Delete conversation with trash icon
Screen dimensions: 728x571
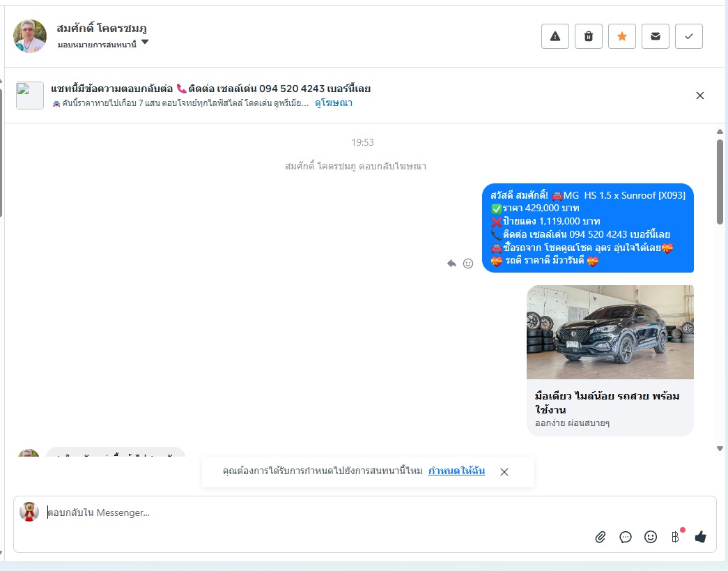coord(588,36)
